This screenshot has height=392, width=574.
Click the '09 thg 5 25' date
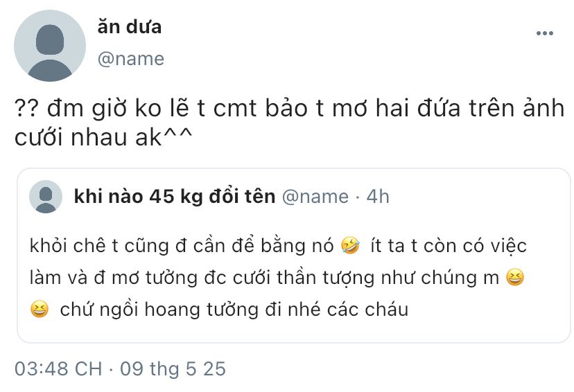pyautogui.click(x=173, y=368)
